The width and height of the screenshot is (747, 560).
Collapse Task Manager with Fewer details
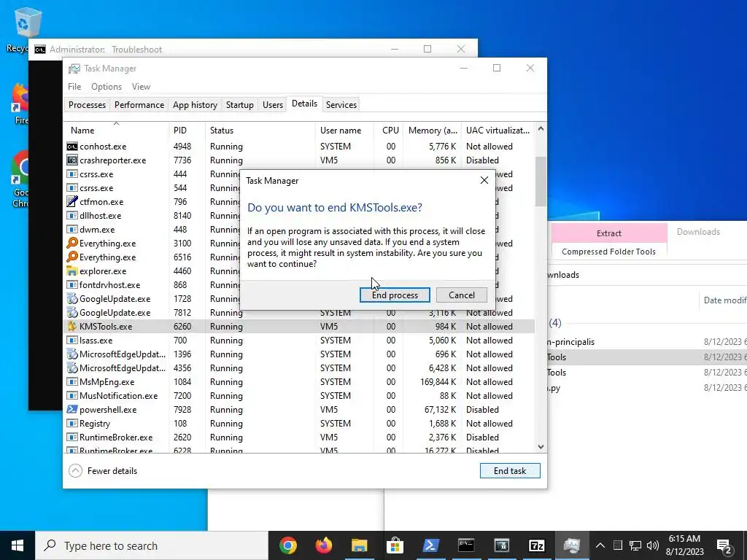coord(103,470)
